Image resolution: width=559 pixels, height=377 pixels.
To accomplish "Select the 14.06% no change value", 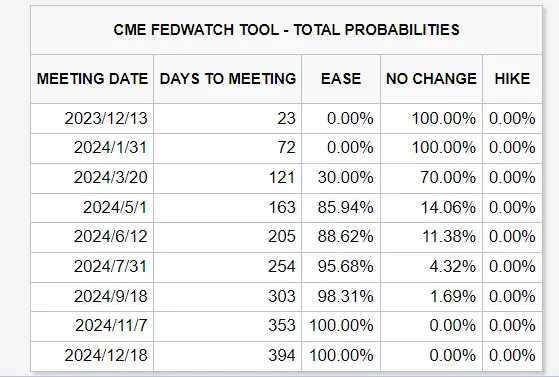I will pyautogui.click(x=448, y=208).
